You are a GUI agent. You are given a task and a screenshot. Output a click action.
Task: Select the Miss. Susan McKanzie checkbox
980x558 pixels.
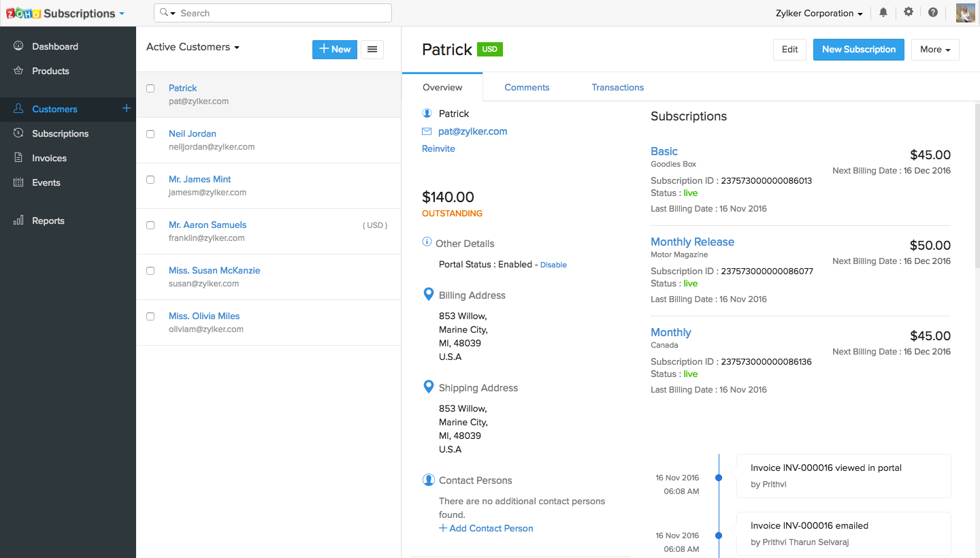[x=150, y=271]
